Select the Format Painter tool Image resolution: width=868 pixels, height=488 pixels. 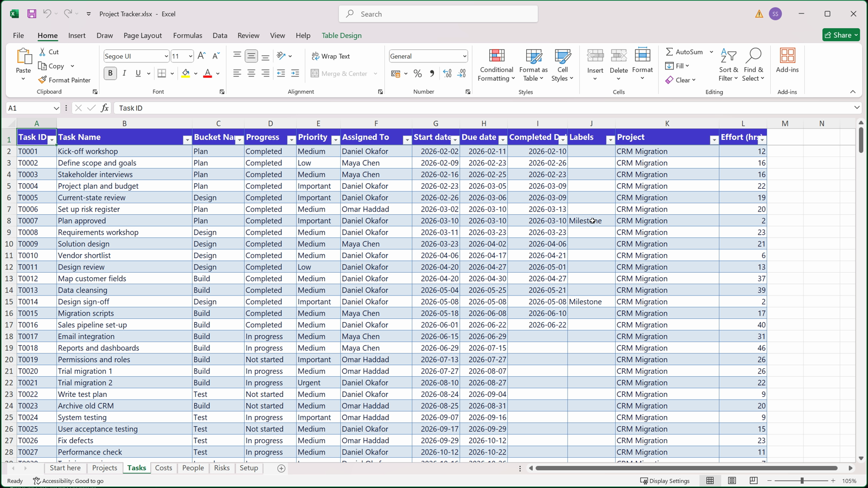coord(65,80)
